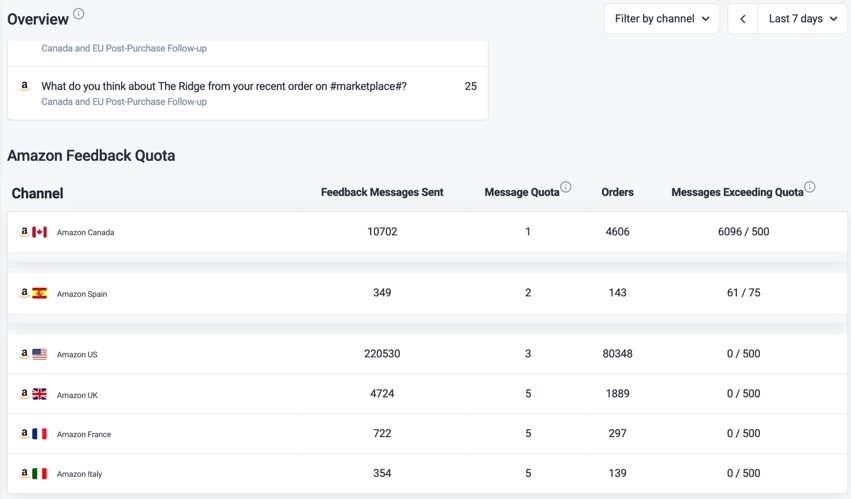Click the 6096 / 500 exceeding quota value
Screen dimensions: 851x499
(744, 232)
